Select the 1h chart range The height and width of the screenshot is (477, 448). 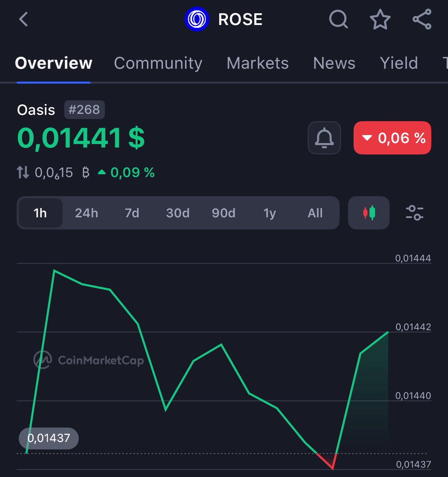[x=40, y=213]
